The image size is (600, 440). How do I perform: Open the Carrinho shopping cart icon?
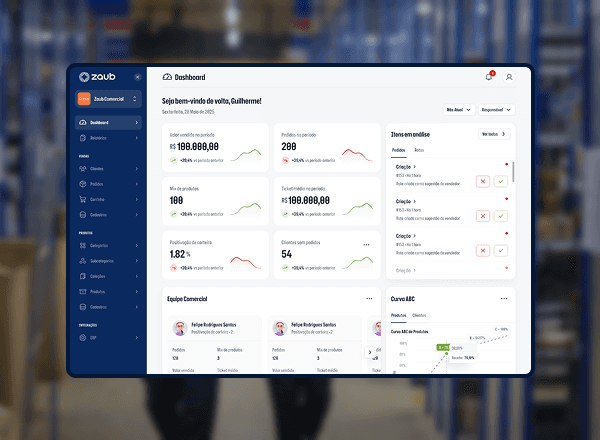[83, 199]
